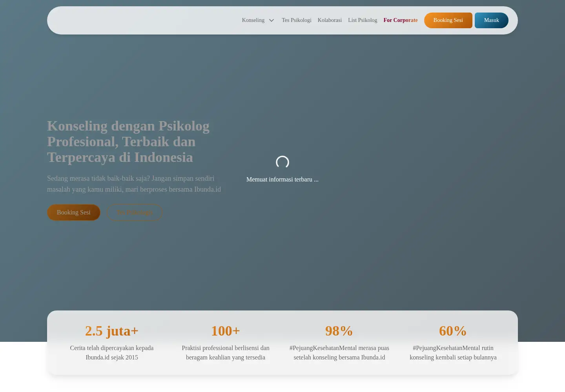
Task: Click the Booking Sesi button under the hero text
Action: coord(74,212)
